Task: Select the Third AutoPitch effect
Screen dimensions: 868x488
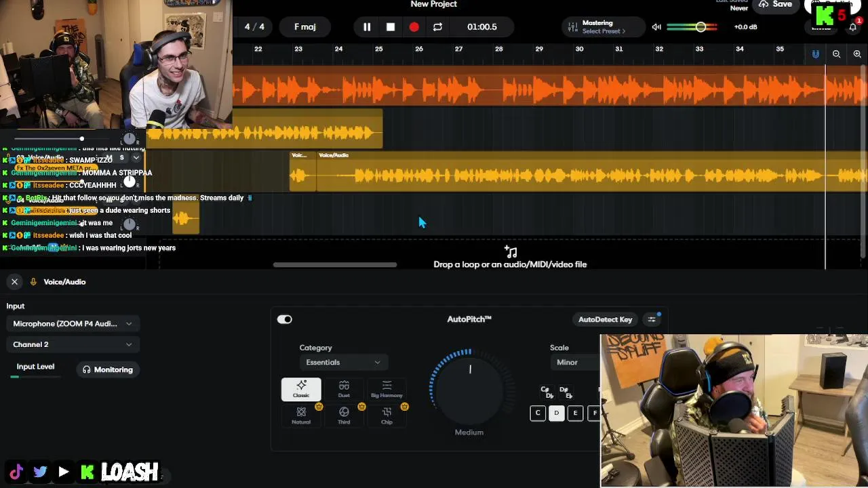Action: point(344,415)
